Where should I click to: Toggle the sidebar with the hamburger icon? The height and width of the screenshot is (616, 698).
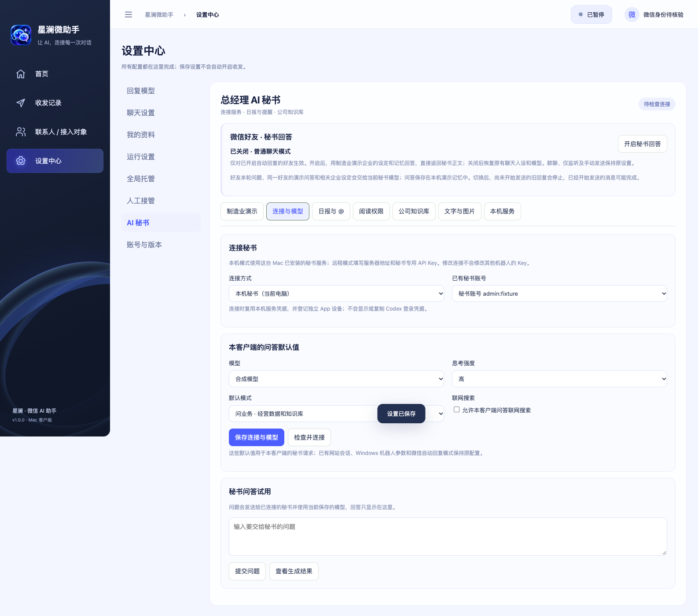point(129,15)
